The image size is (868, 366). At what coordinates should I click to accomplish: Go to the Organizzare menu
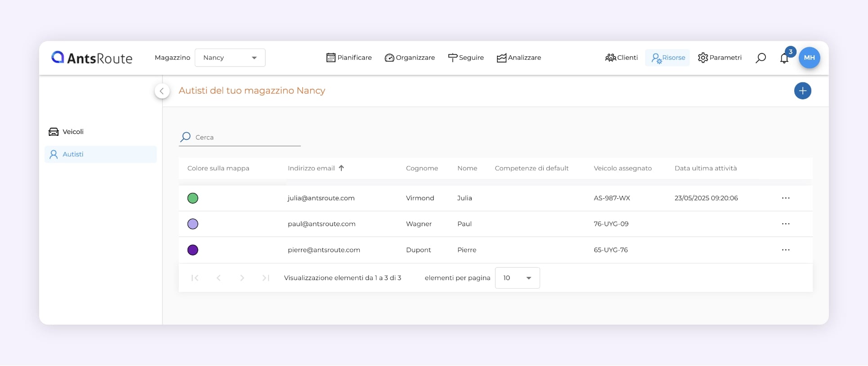[x=410, y=58]
